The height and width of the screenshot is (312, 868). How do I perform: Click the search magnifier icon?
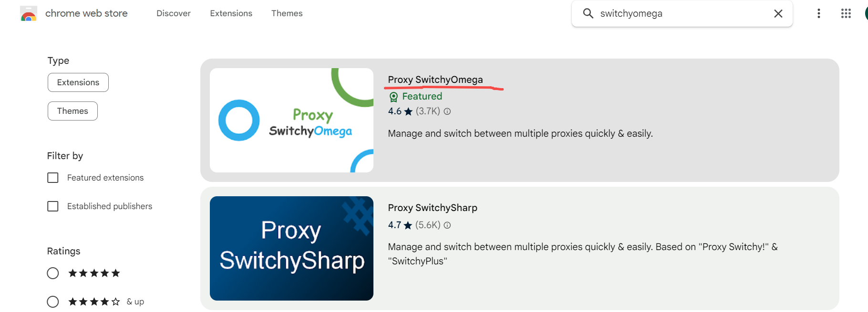click(588, 13)
